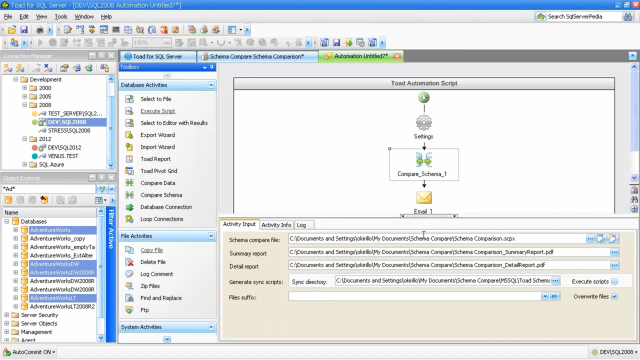Screen dimensions: 640x360
Task: Collapse the Database Activities section
Action: tap(211, 85)
